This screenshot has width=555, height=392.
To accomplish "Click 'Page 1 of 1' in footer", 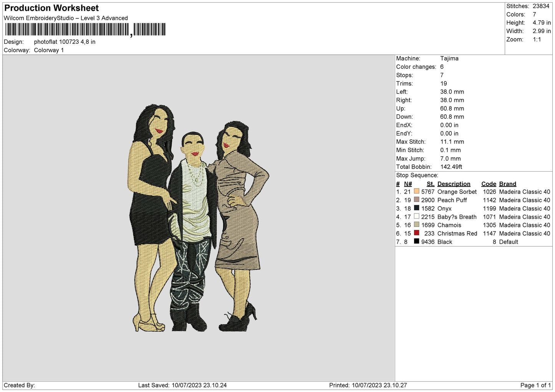I will tap(535, 385).
